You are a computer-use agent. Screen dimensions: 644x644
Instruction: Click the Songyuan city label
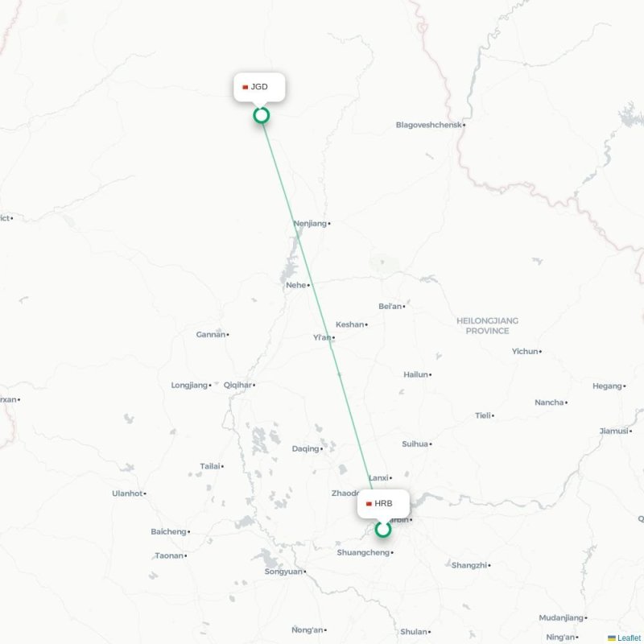point(283,572)
